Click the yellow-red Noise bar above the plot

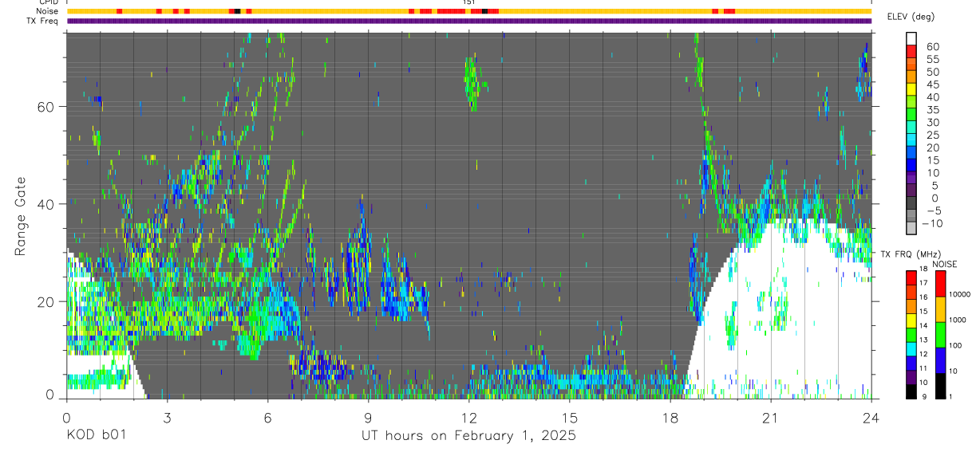[x=469, y=11]
